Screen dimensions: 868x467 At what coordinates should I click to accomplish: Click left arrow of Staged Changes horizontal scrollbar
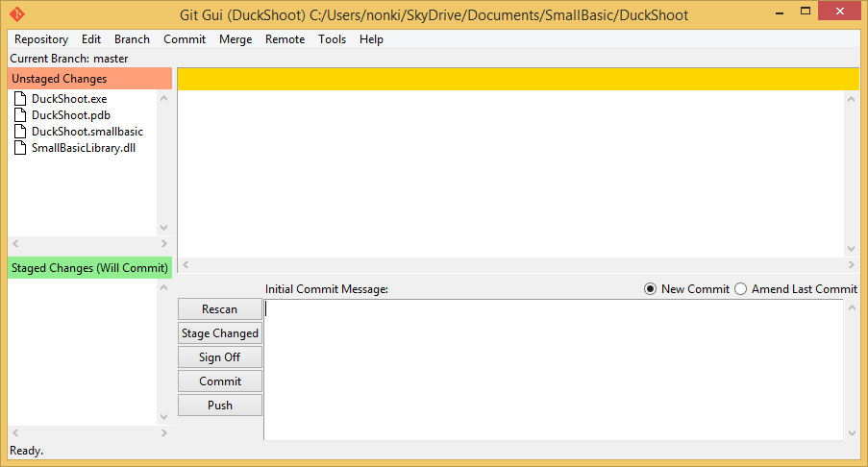coord(15,432)
